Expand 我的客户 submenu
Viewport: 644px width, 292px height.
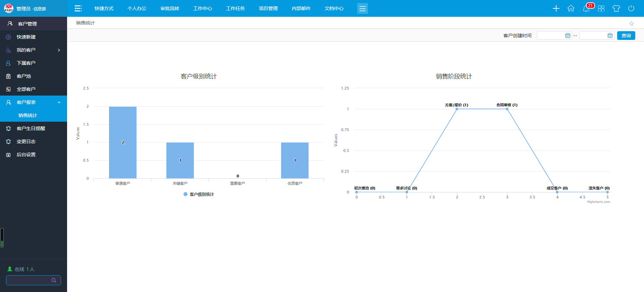[x=59, y=50]
